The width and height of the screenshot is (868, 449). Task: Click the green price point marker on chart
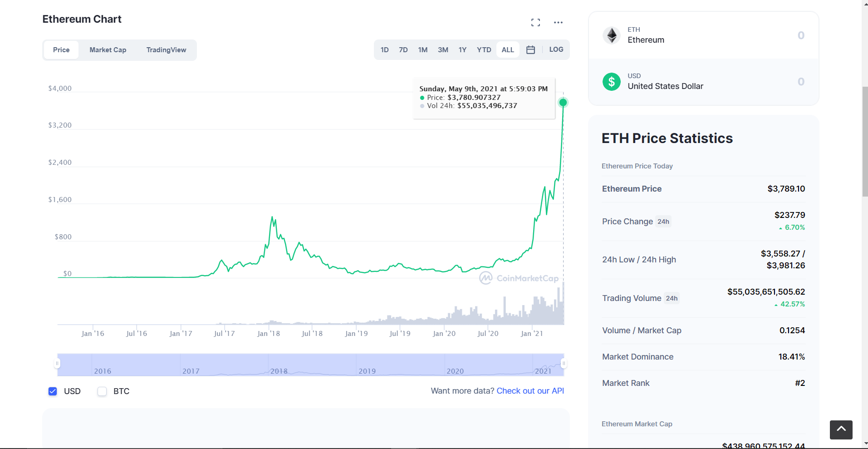pos(563,102)
